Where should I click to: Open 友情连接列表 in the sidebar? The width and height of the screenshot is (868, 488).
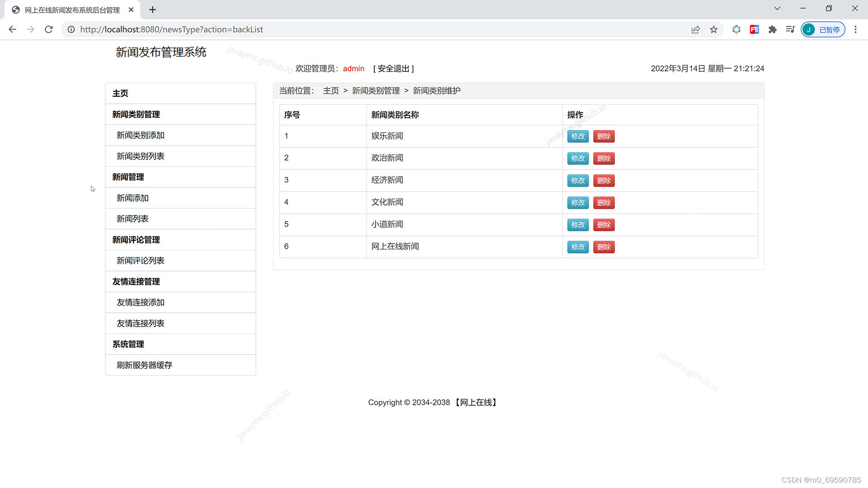click(x=180, y=324)
